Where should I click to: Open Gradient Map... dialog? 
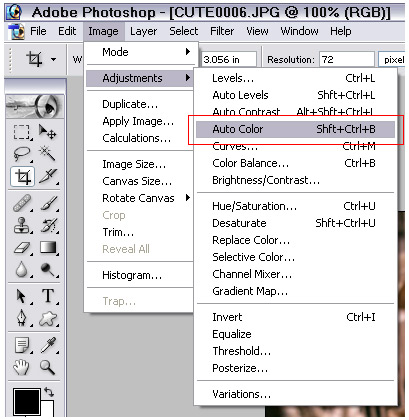pyautogui.click(x=295, y=291)
